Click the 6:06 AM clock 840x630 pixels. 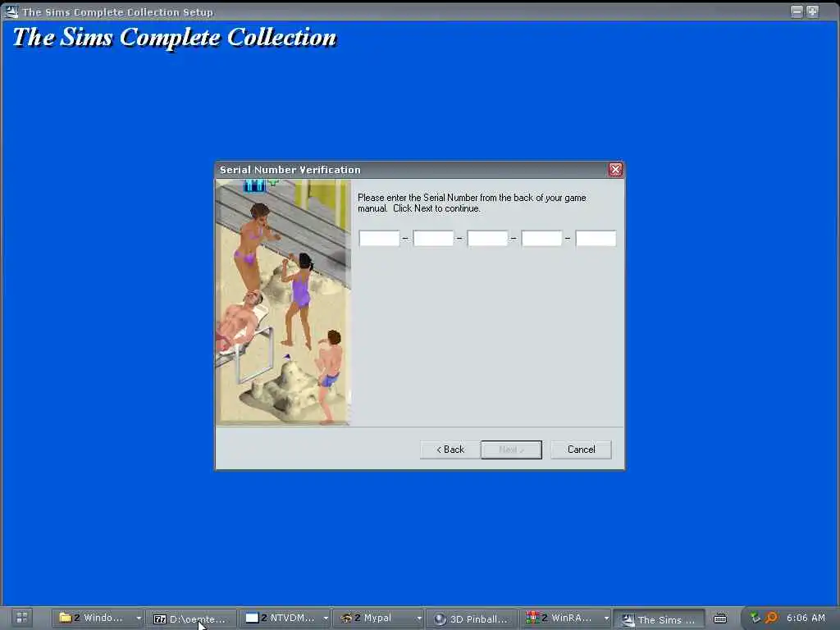point(806,618)
